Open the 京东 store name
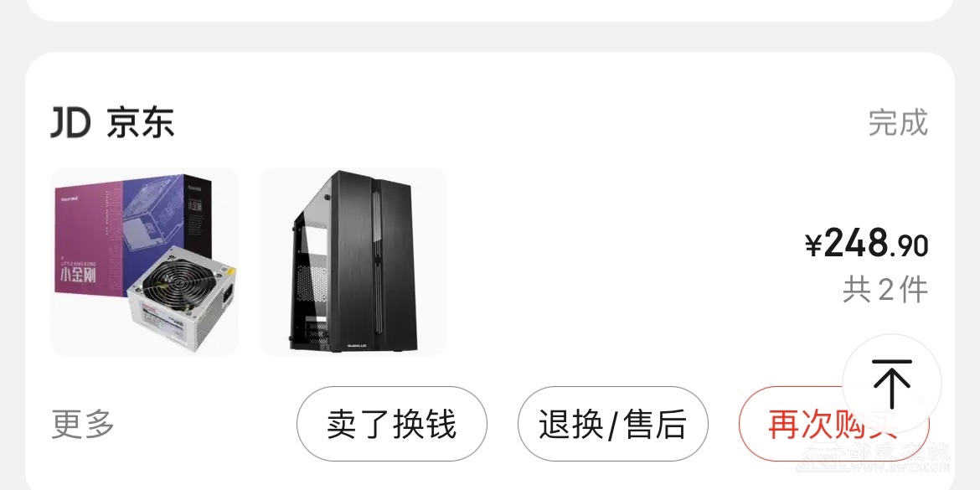980x490 pixels. [x=140, y=122]
